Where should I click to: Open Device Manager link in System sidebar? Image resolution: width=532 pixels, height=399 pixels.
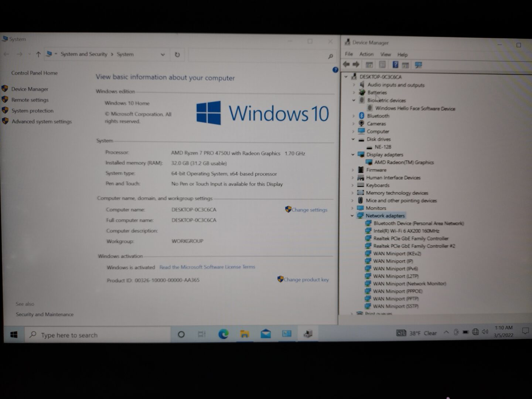(30, 89)
